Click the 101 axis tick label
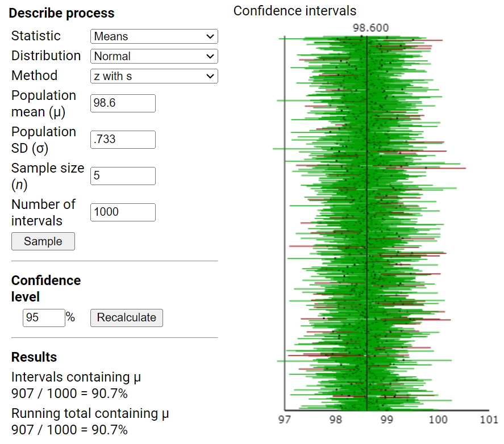 489,420
